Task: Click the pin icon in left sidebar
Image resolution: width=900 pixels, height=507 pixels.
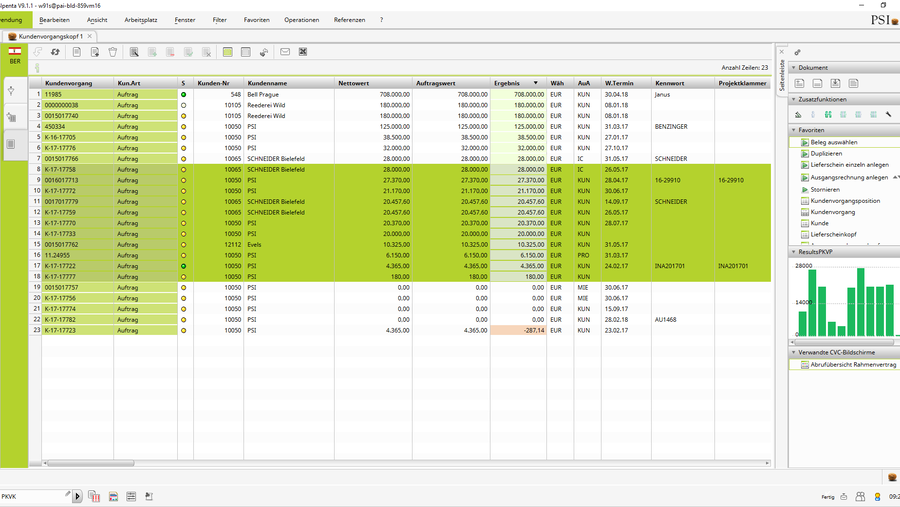Action: [11, 91]
